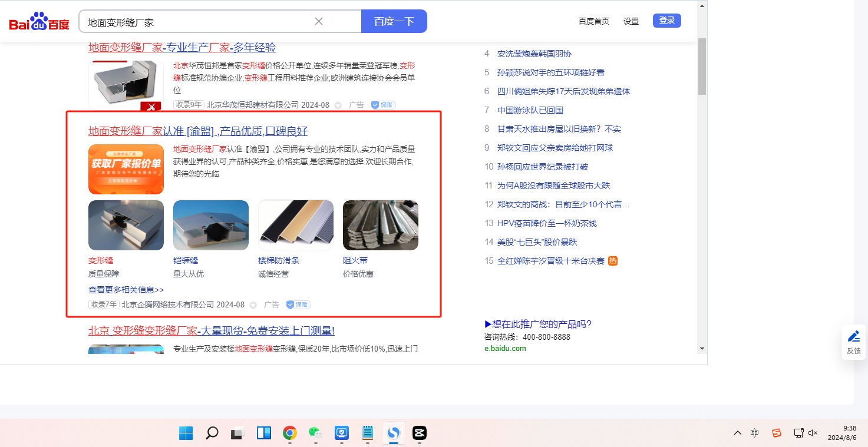Expand the dropdown arrow after 北京企腾网络技术有限公司 2024-08
The height and width of the screenshot is (447, 868).
[x=253, y=305]
